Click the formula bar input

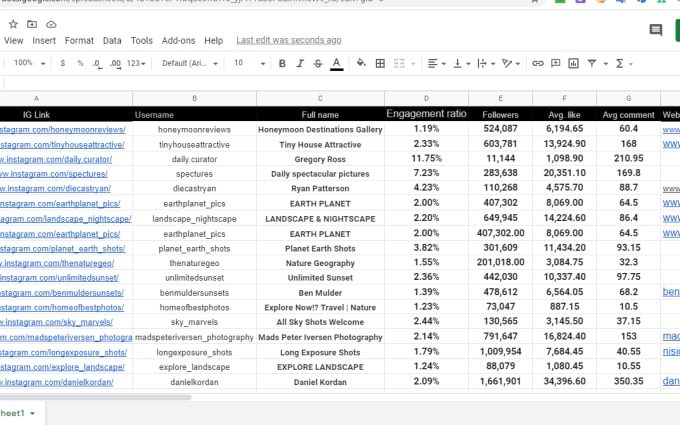[342, 83]
